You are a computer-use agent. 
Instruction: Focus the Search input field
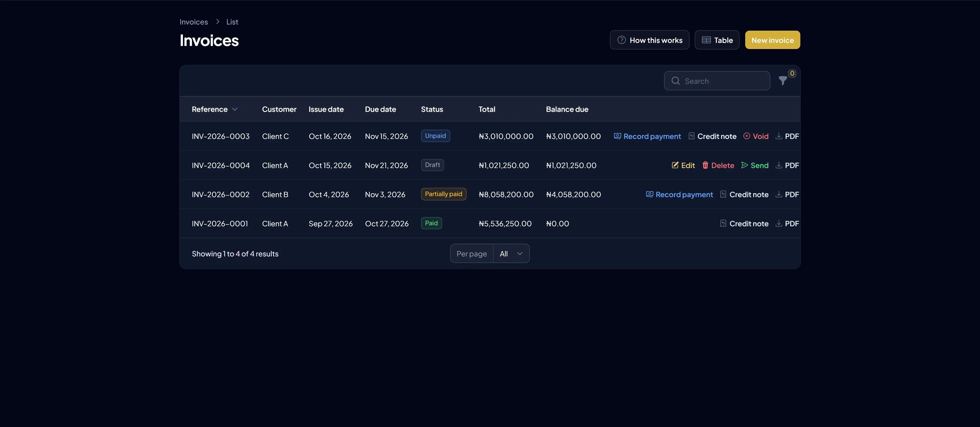pos(717,81)
